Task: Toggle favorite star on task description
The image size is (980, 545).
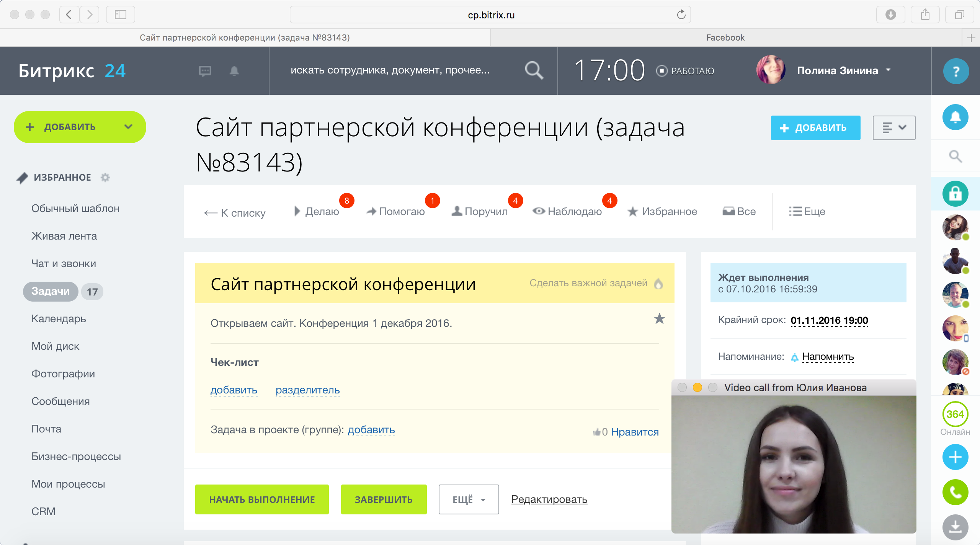Action: [659, 319]
